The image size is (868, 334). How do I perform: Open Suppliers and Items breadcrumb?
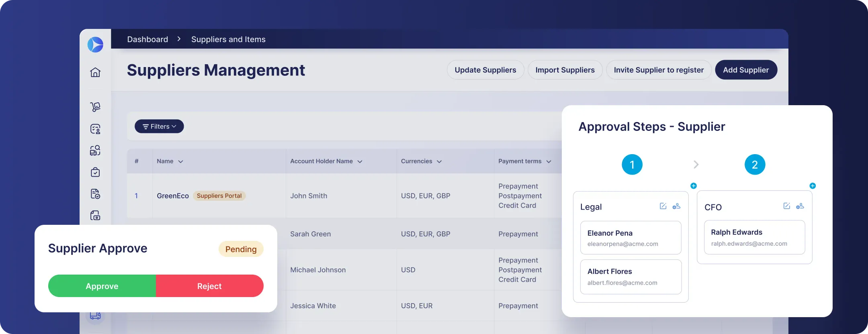tap(228, 39)
